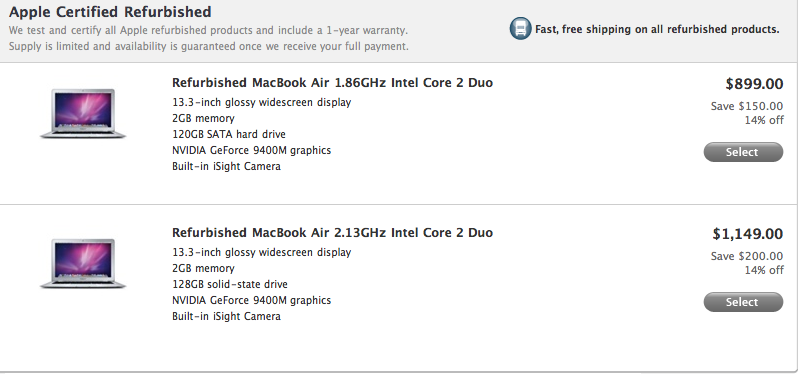The image size is (802, 374).
Task: Click the $1,149.00 price
Action: point(748,234)
